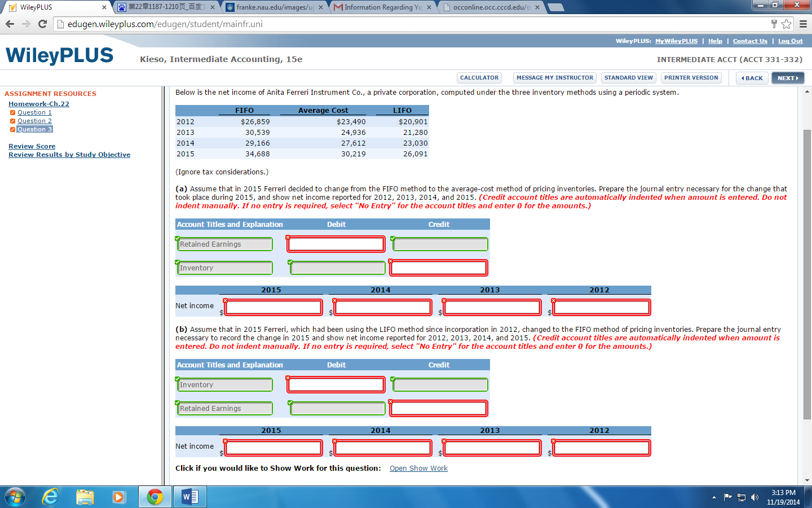Click the Contact Us link
Viewport: 812px width, 508px height.
pos(750,41)
